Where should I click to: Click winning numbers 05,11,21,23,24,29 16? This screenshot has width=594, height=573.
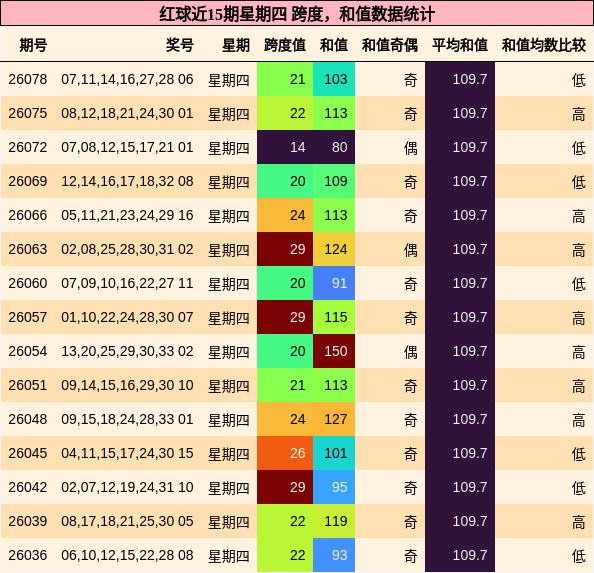click(127, 215)
